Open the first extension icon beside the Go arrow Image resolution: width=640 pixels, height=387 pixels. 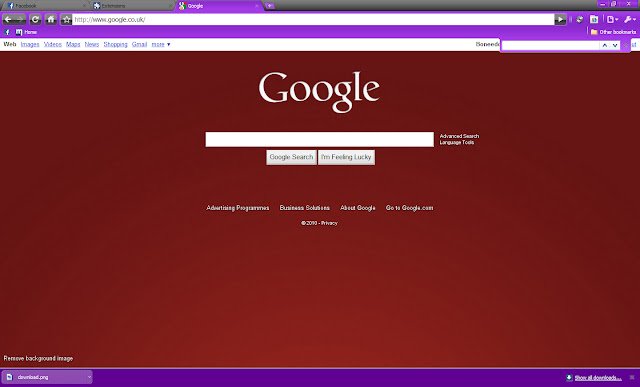(x=580, y=19)
